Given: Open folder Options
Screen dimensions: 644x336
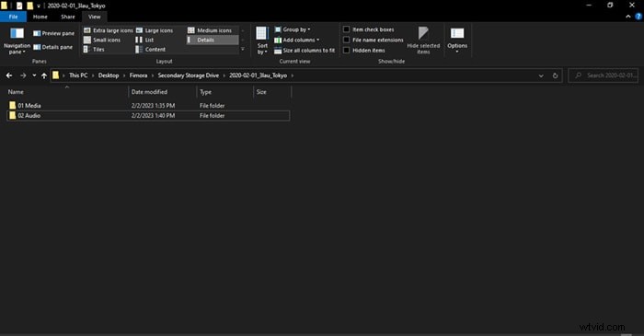Looking at the screenshot, I should coord(457,41).
